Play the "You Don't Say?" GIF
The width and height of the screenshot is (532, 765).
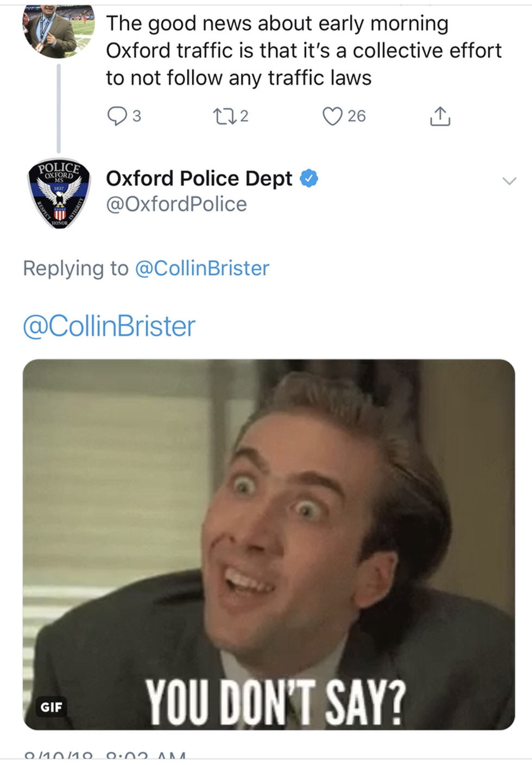click(269, 543)
